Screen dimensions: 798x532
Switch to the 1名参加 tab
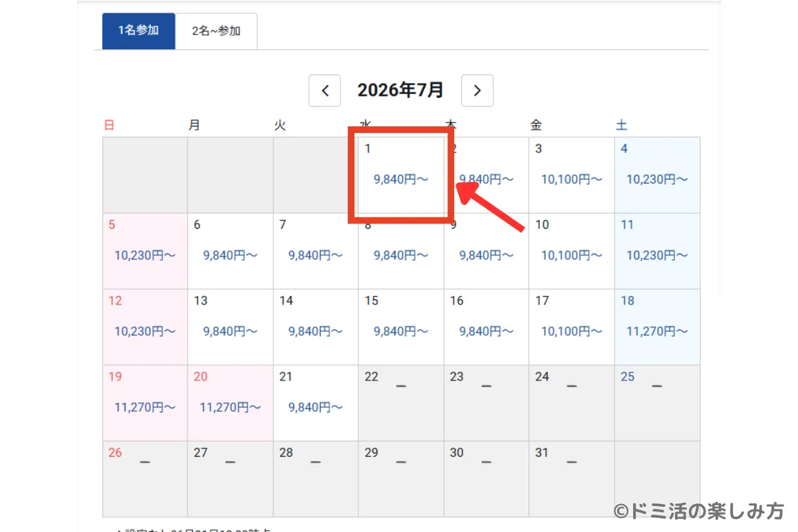[138, 31]
